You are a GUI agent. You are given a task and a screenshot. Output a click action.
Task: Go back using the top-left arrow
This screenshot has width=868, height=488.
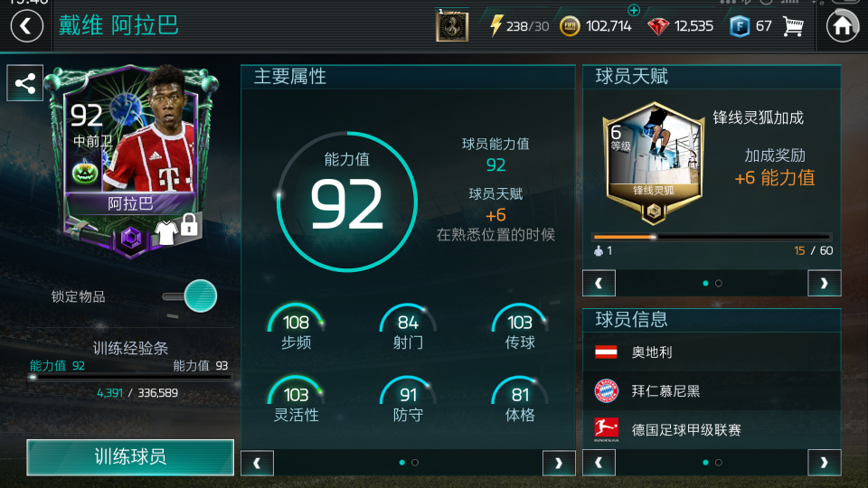point(26,26)
